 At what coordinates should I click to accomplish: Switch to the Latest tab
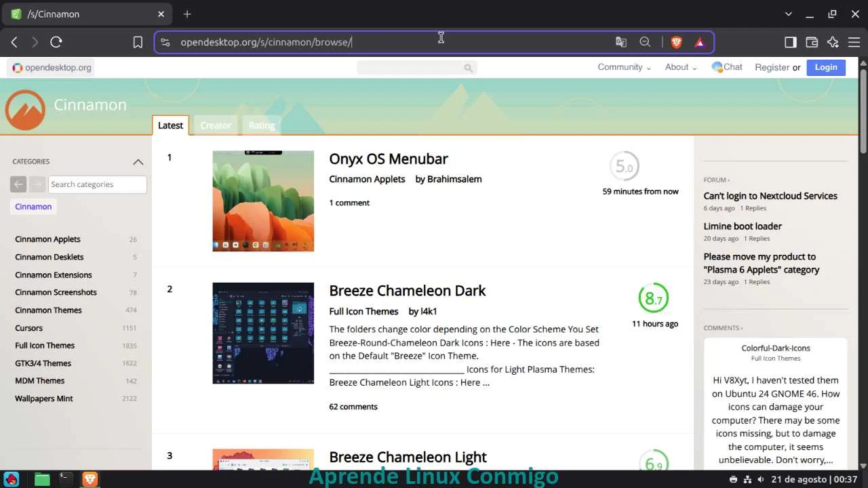point(170,125)
